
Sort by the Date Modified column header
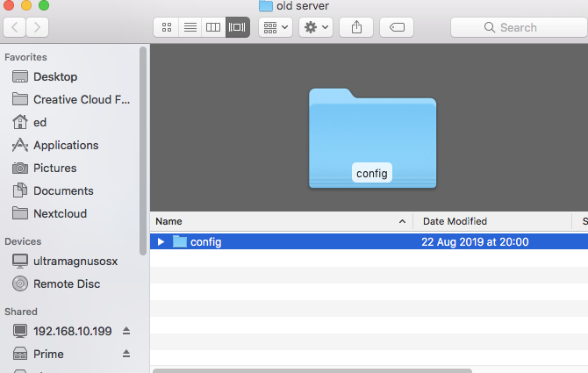tap(492, 221)
